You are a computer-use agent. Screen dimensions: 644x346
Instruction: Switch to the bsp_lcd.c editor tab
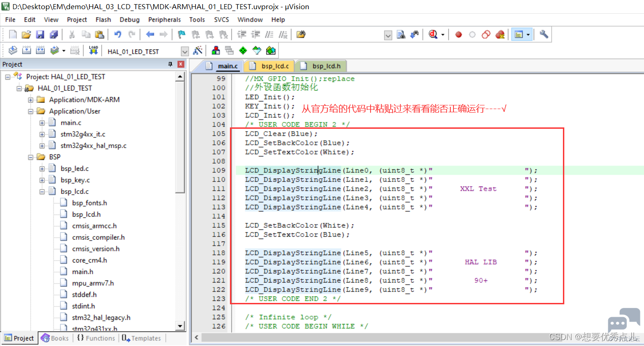click(270, 66)
